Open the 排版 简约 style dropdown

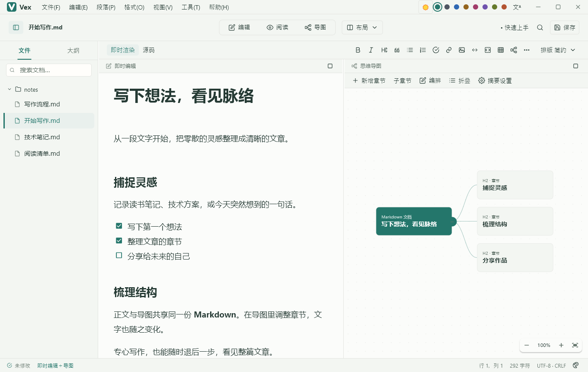tap(558, 50)
